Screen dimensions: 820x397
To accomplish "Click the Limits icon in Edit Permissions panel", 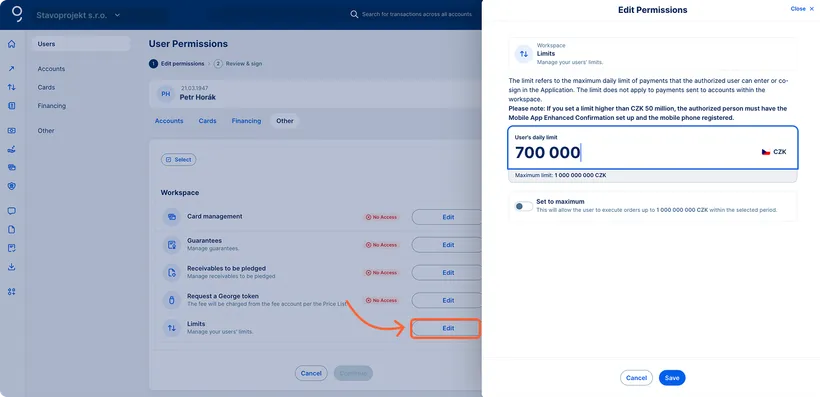I will coord(524,54).
